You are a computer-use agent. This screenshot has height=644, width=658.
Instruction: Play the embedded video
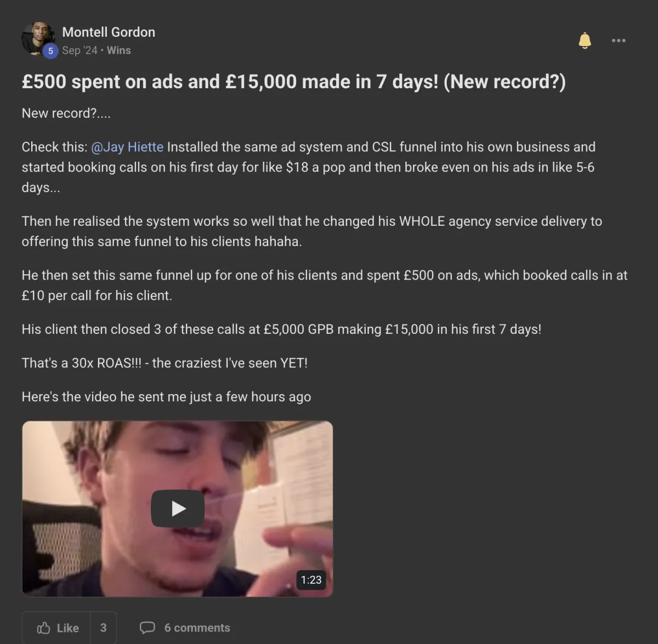coord(178,509)
